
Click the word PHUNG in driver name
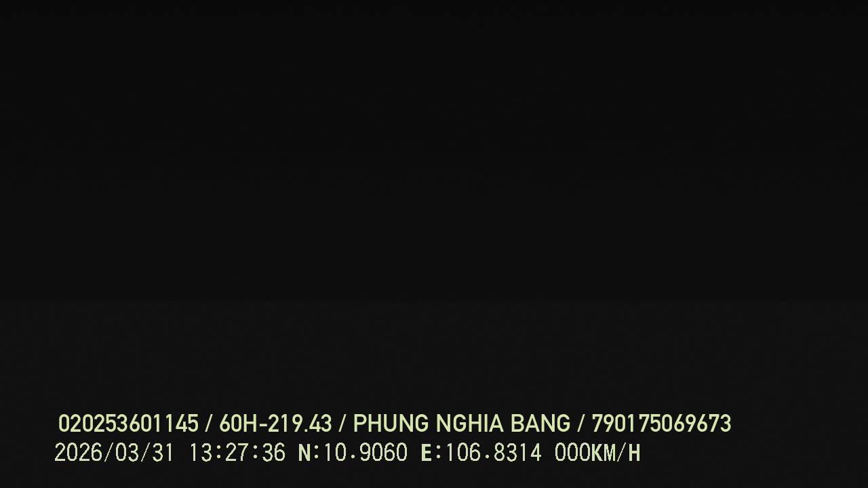pyautogui.click(x=391, y=424)
